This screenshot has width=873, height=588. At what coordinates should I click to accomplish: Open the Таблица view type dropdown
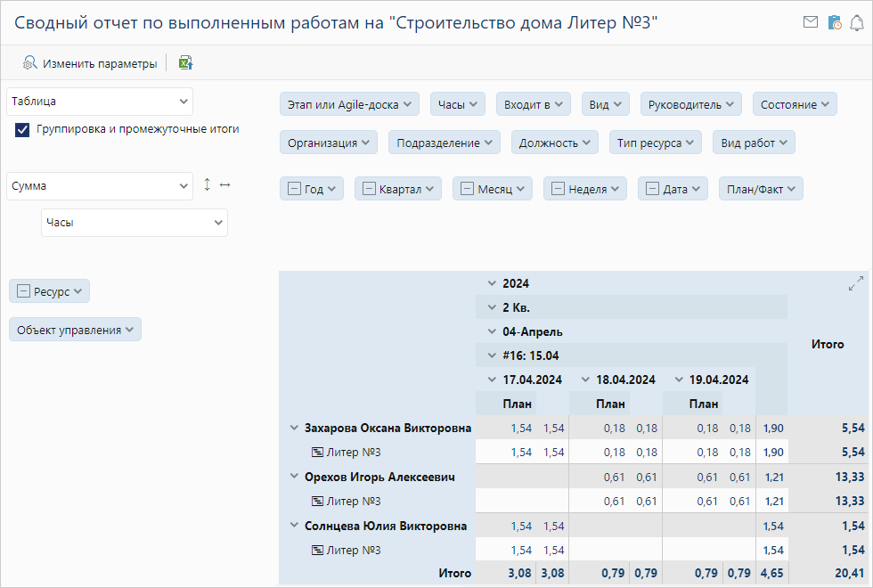tap(100, 102)
